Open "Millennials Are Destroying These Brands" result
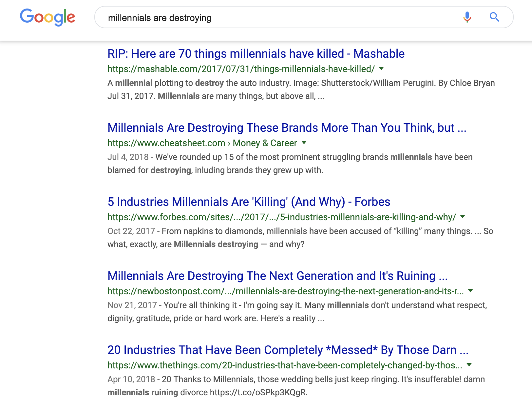Screen dimensions: 532x411 (287, 128)
